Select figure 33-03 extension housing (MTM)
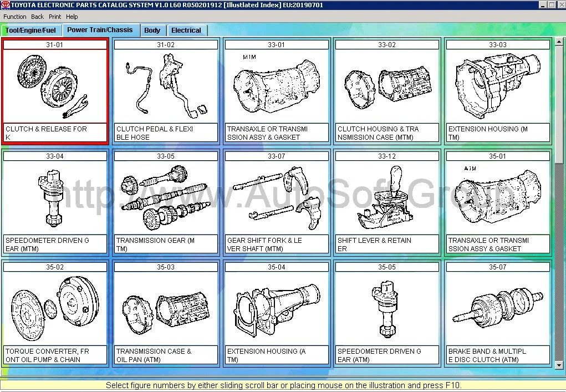 (x=497, y=86)
